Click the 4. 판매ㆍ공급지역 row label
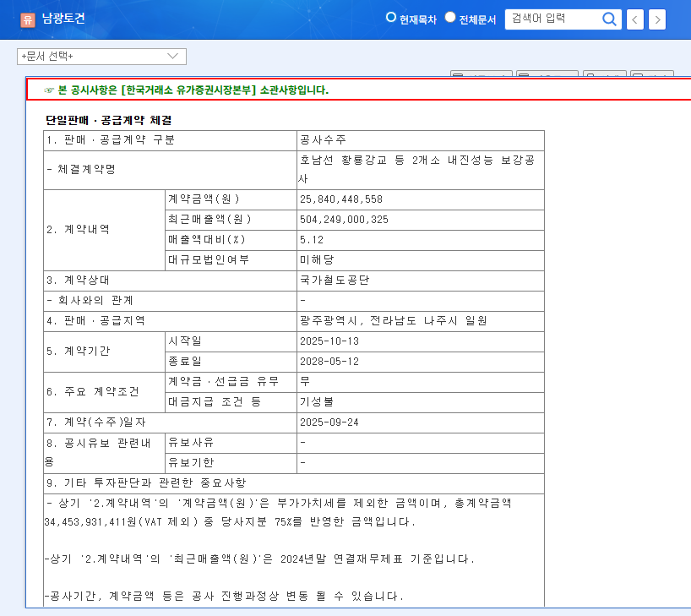 click(170, 321)
